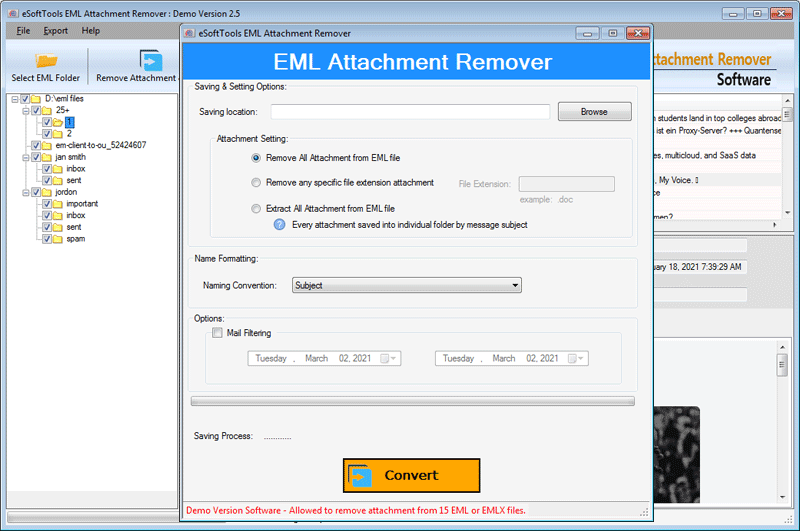The height and width of the screenshot is (531, 800).
Task: Uncheck the spam folder checkbox
Action: tap(47, 239)
